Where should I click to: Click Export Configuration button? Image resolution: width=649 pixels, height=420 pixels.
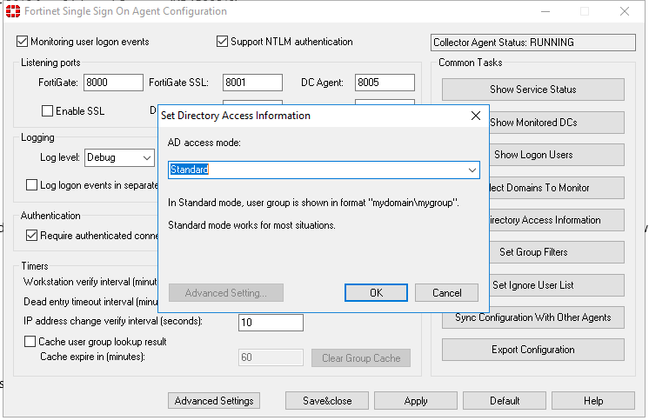click(x=533, y=350)
